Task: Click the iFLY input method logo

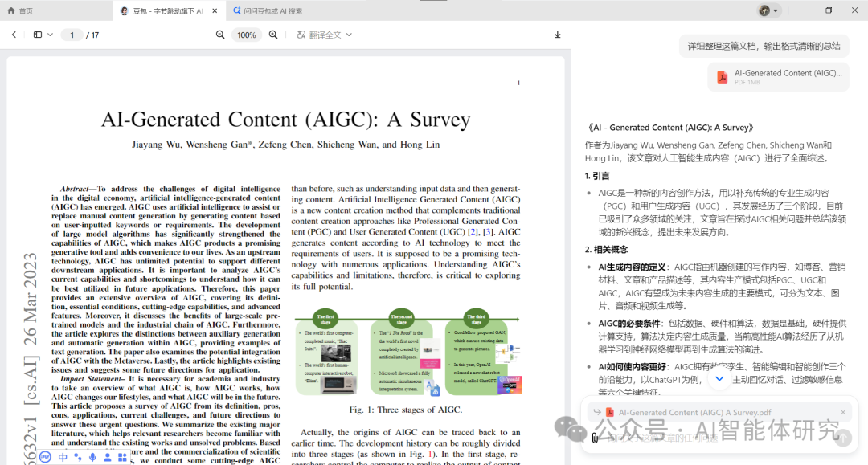Action: tap(45, 457)
